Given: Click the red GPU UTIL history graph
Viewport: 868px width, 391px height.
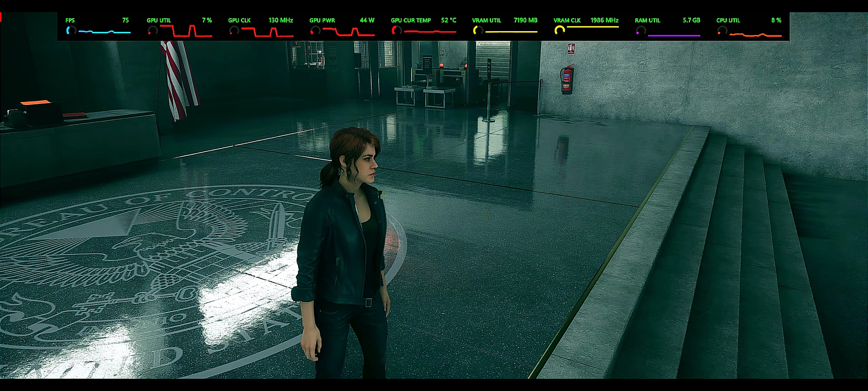Looking at the screenshot, I should click(186, 31).
